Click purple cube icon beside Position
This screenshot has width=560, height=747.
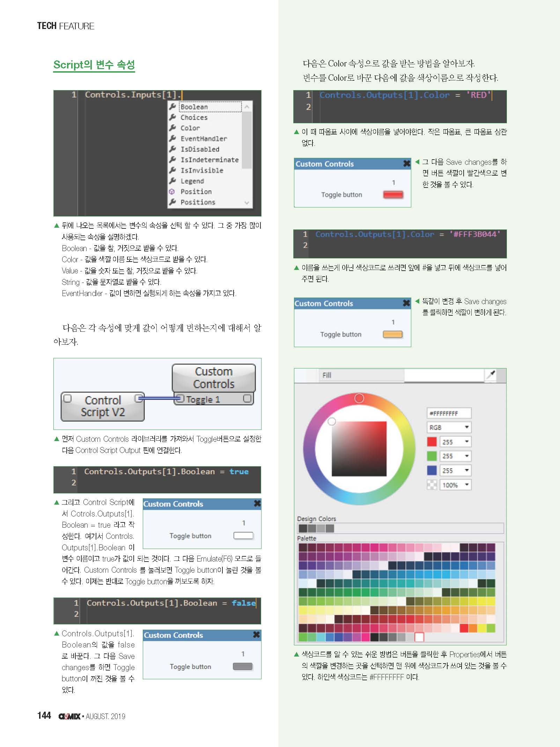point(172,191)
